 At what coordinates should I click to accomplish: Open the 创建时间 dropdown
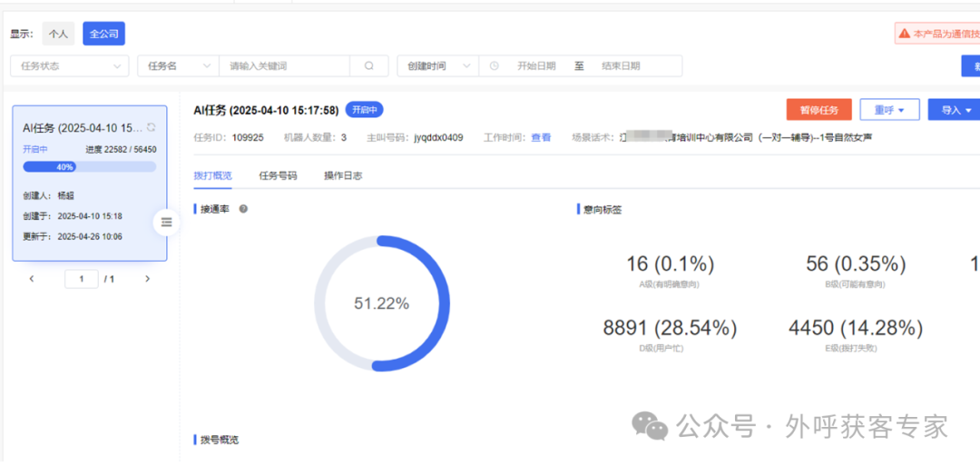point(437,66)
